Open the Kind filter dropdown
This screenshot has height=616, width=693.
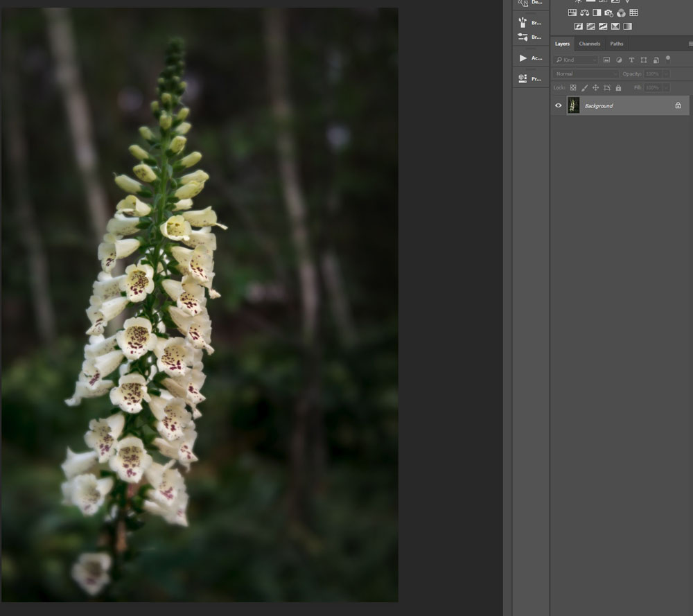tap(576, 60)
